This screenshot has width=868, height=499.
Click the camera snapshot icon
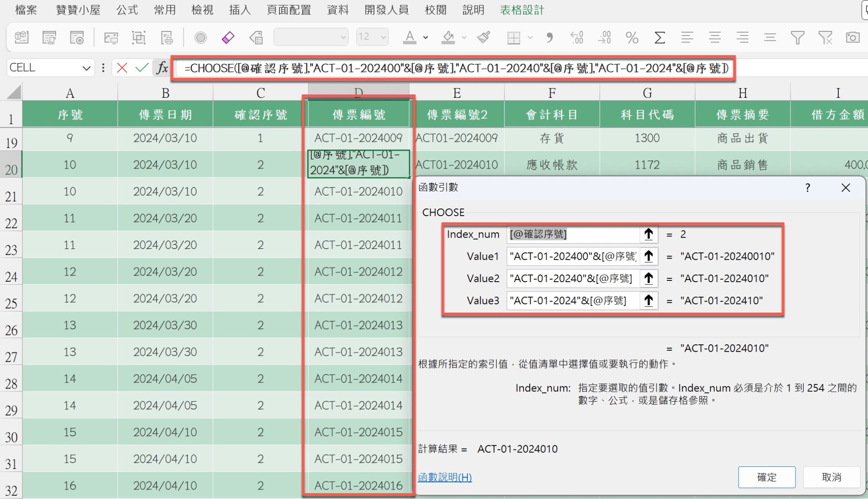(x=853, y=38)
